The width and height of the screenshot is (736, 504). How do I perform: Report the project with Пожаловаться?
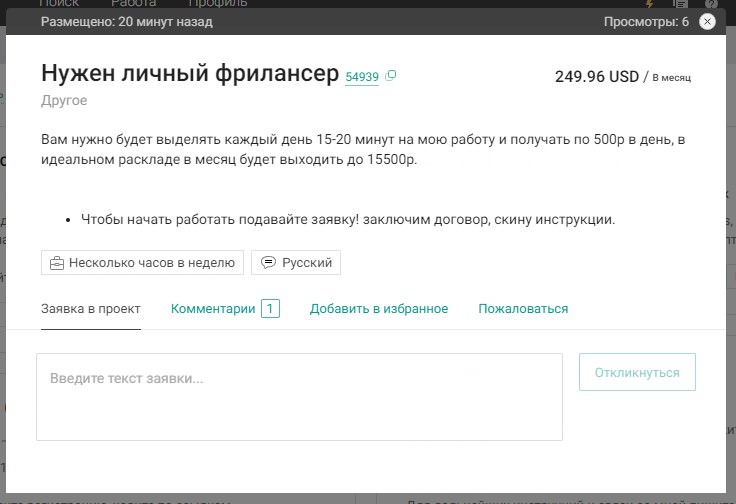coord(522,309)
